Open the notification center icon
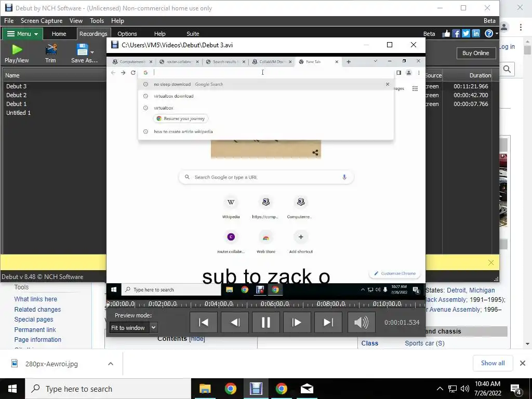Screen dimensions: 532x399 pyautogui.click(x=516, y=389)
